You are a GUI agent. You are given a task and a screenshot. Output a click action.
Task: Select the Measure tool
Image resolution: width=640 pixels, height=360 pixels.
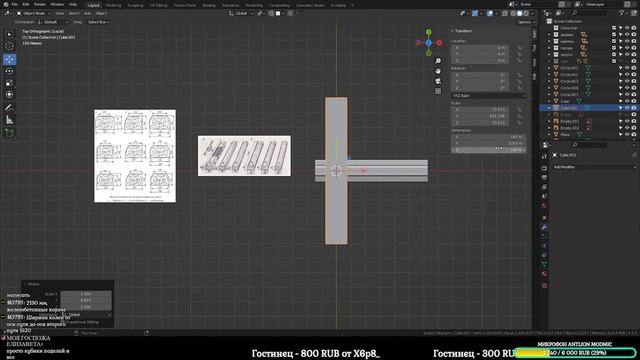[x=9, y=120]
